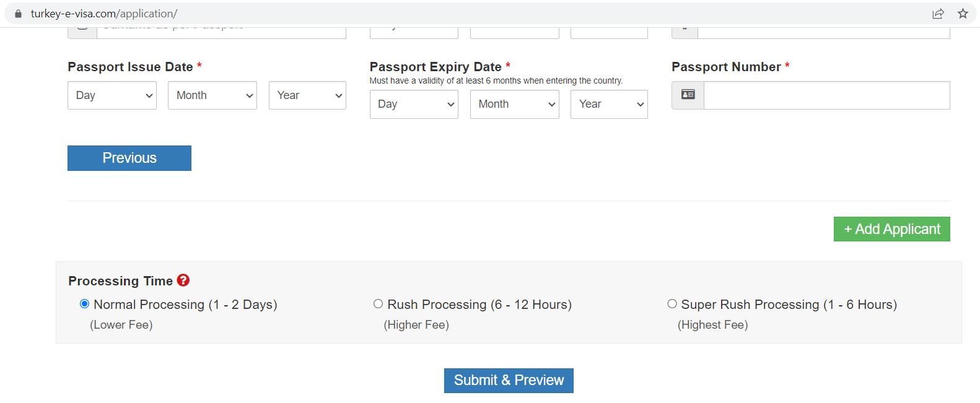
Task: Click the Passport Issue Date label
Action: coord(130,67)
